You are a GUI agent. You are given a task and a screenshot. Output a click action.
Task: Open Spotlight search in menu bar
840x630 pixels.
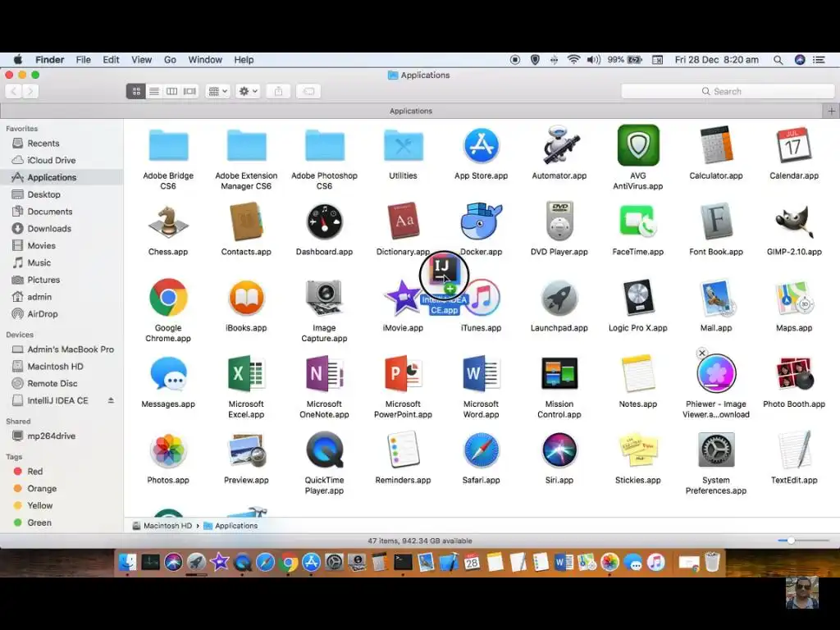pyautogui.click(x=778, y=59)
